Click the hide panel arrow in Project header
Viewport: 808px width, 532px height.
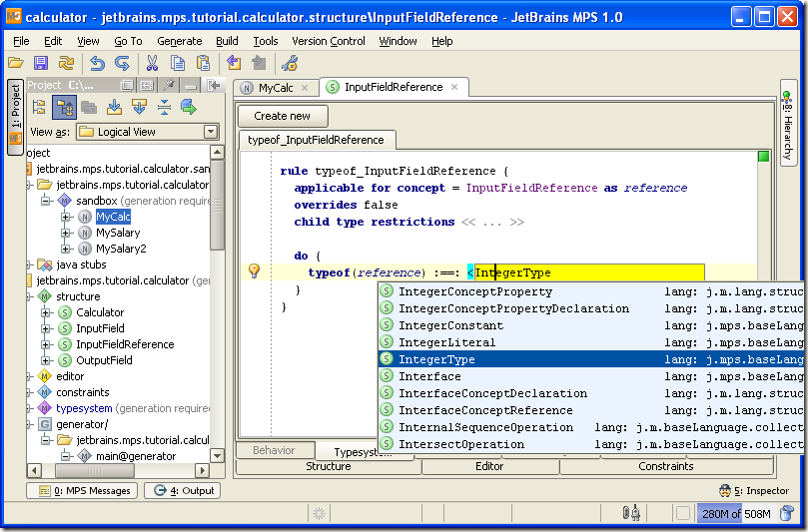pyautogui.click(x=214, y=85)
